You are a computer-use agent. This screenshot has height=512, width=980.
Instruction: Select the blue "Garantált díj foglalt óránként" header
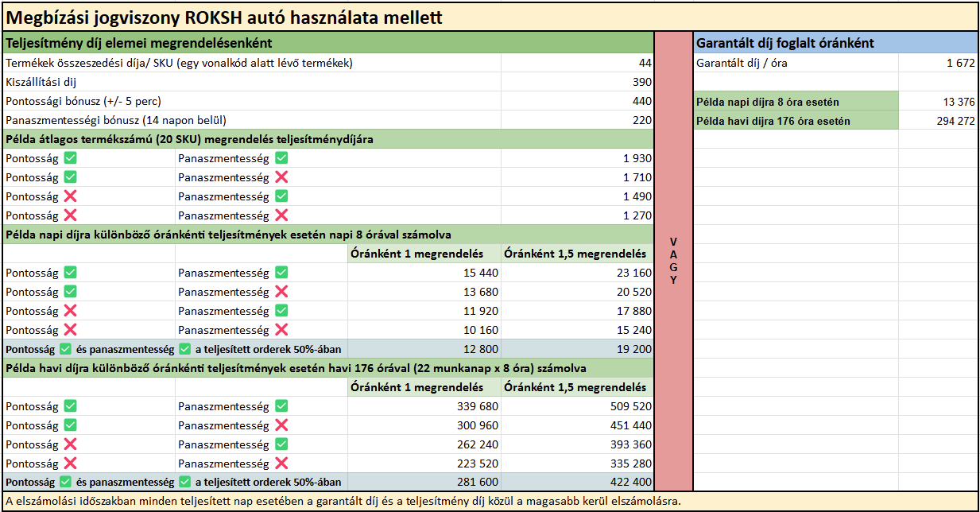[835, 43]
